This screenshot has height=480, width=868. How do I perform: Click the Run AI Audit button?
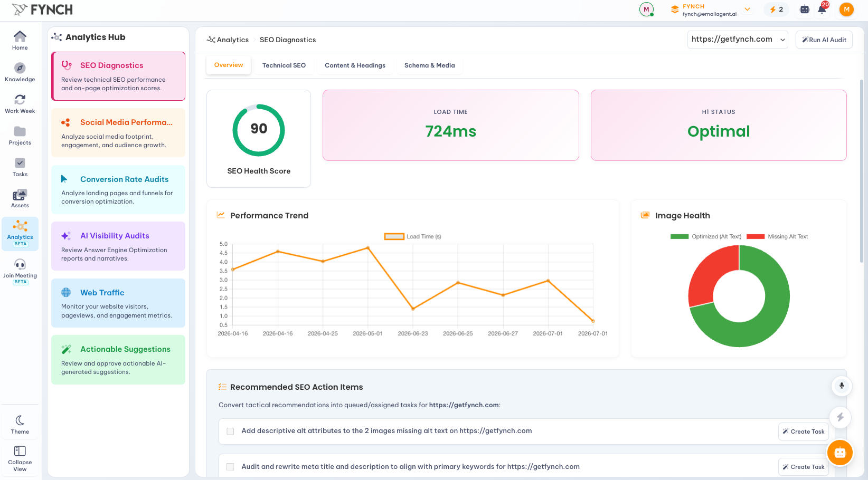pyautogui.click(x=824, y=40)
